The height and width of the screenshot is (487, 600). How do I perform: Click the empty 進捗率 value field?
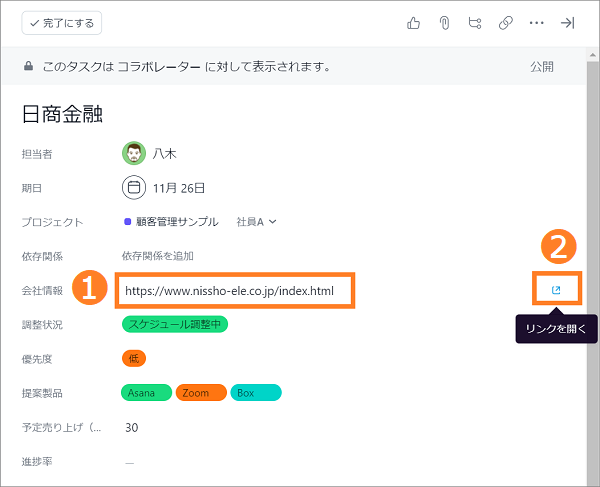(x=130, y=462)
